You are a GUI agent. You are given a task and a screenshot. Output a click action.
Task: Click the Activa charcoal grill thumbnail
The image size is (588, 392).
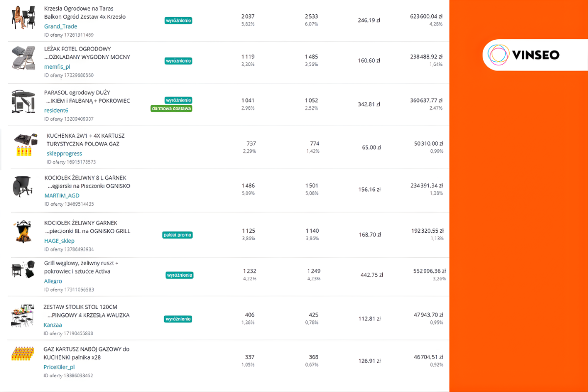point(23,270)
